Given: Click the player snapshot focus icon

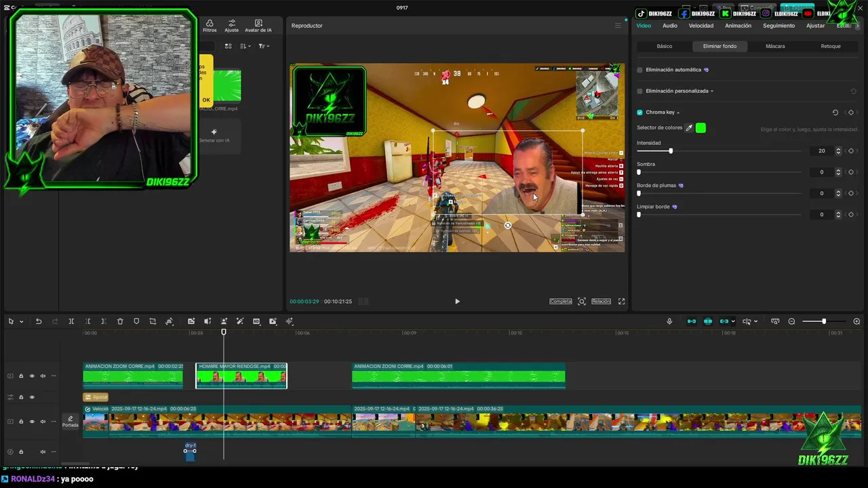Looking at the screenshot, I should [582, 301].
